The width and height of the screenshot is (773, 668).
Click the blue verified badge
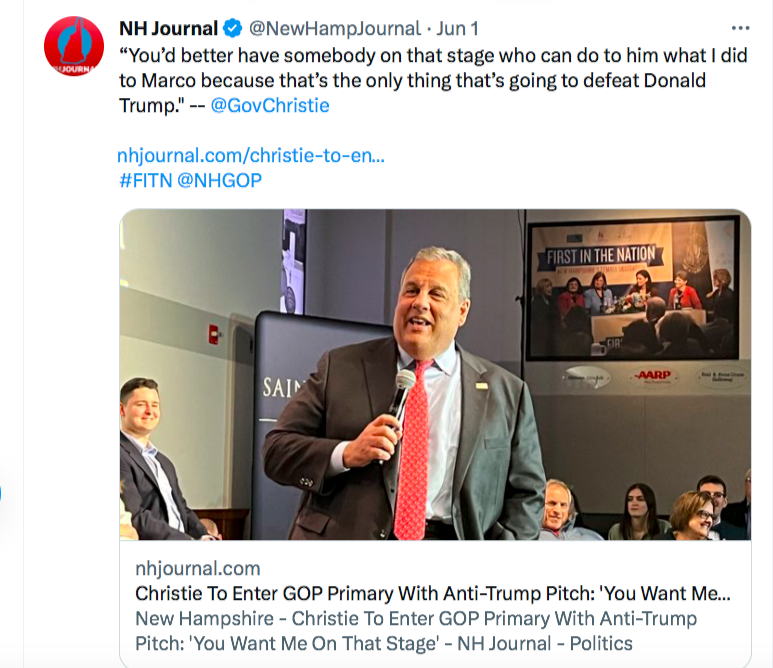tap(234, 28)
